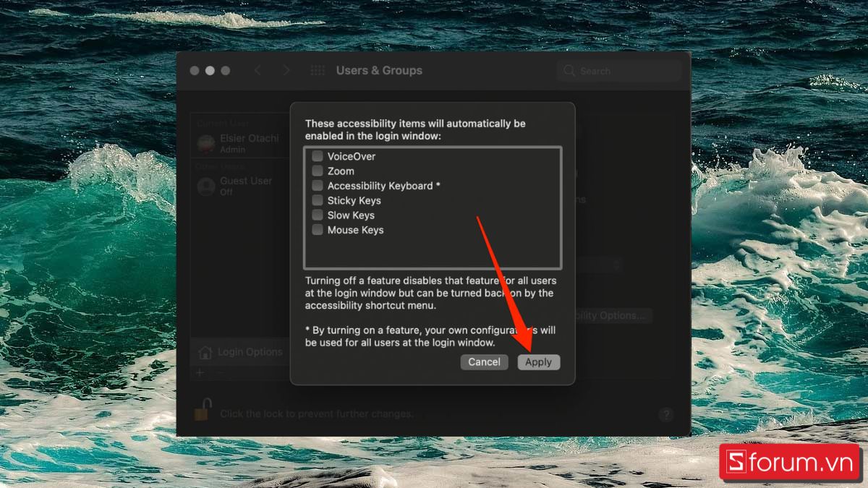868x488 pixels.
Task: Toggle the Slow Keys checkbox
Action: pyautogui.click(x=317, y=215)
